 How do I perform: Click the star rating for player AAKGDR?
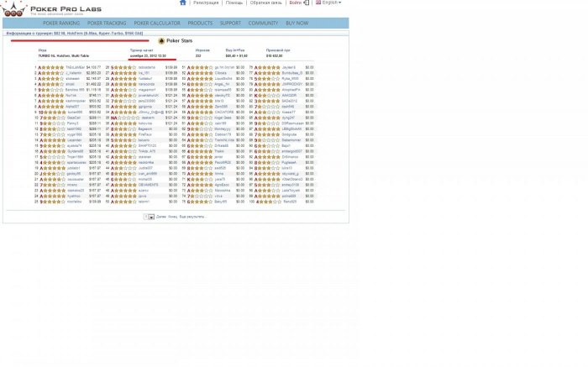[x=267, y=96]
